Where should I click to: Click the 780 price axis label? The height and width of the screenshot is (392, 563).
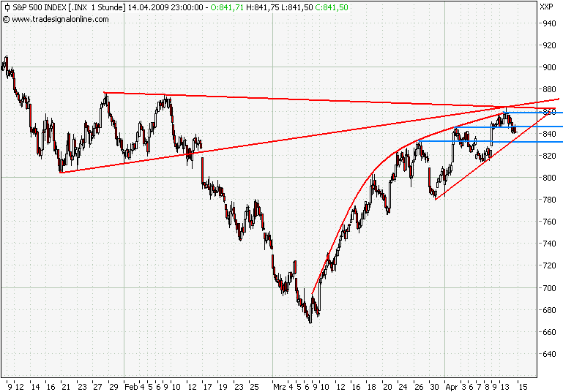tap(549, 200)
